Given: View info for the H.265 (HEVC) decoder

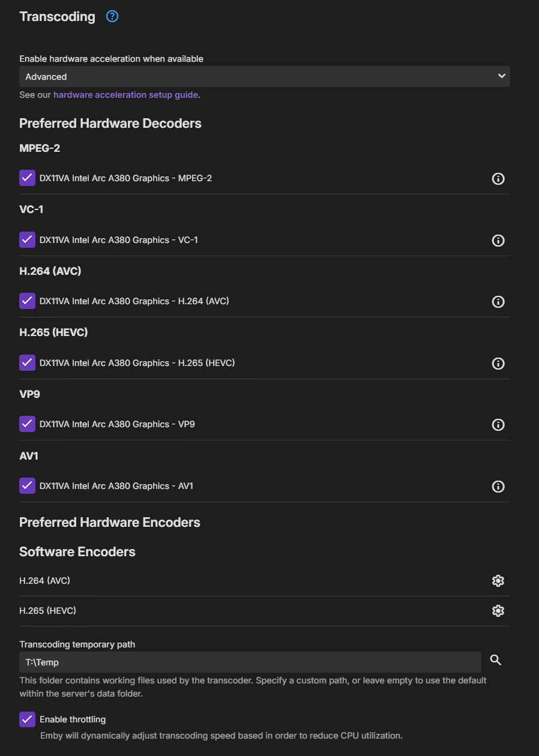Looking at the screenshot, I should click(x=498, y=364).
